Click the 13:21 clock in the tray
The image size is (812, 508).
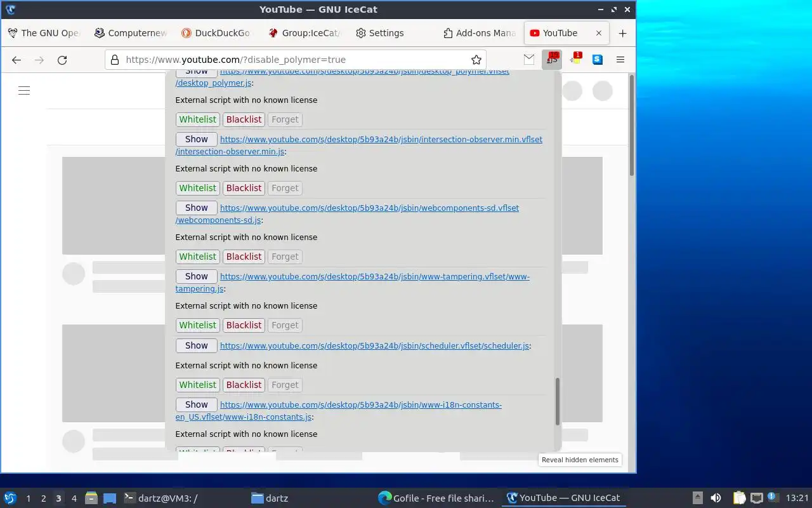tap(797, 498)
